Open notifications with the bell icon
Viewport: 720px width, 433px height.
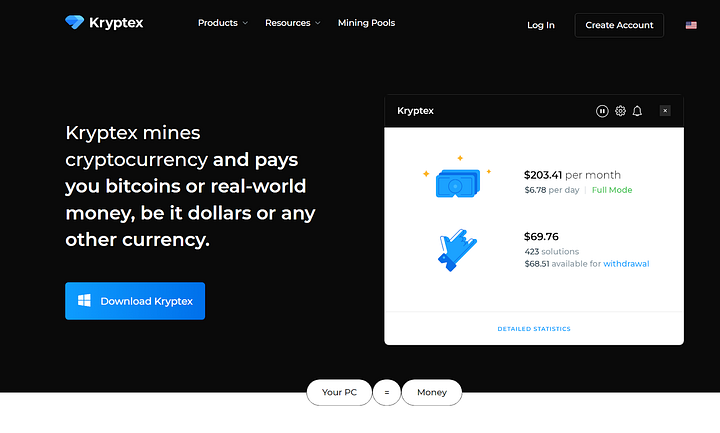[x=637, y=111]
